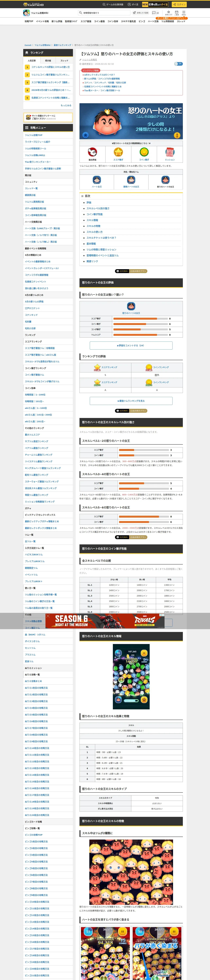The image size is (210, 980).
Task: Open the ゲームの仕事多数 header link
Action: coord(113,5)
